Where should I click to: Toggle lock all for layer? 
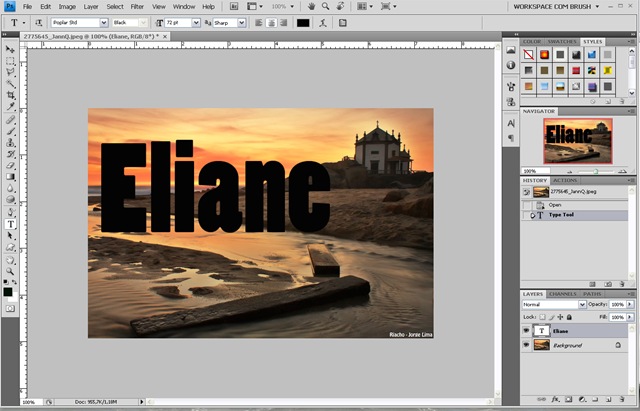tap(569, 317)
